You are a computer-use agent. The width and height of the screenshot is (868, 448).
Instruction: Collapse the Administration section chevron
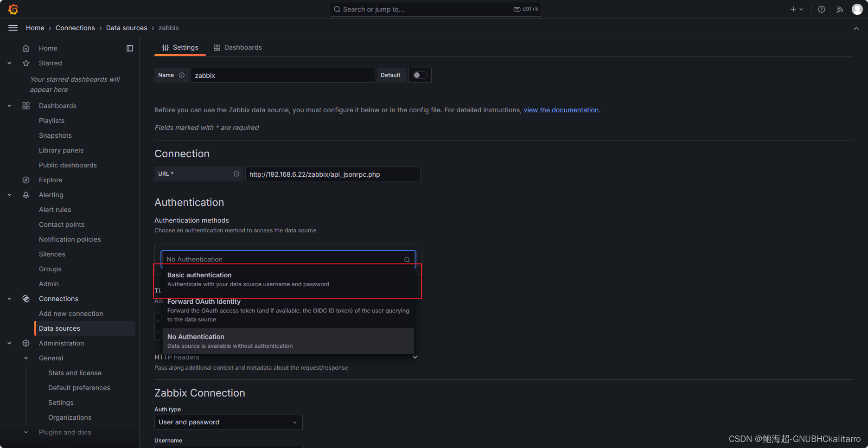point(9,343)
